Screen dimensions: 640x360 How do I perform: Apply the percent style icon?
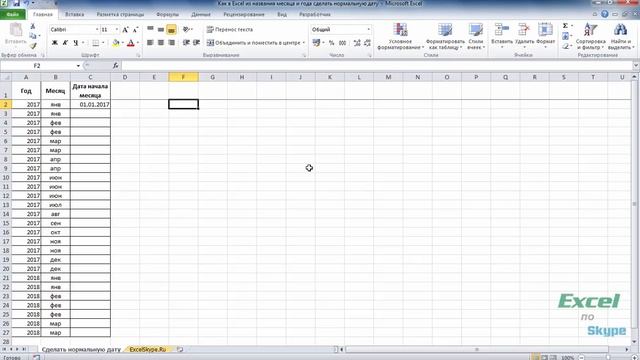(331, 43)
